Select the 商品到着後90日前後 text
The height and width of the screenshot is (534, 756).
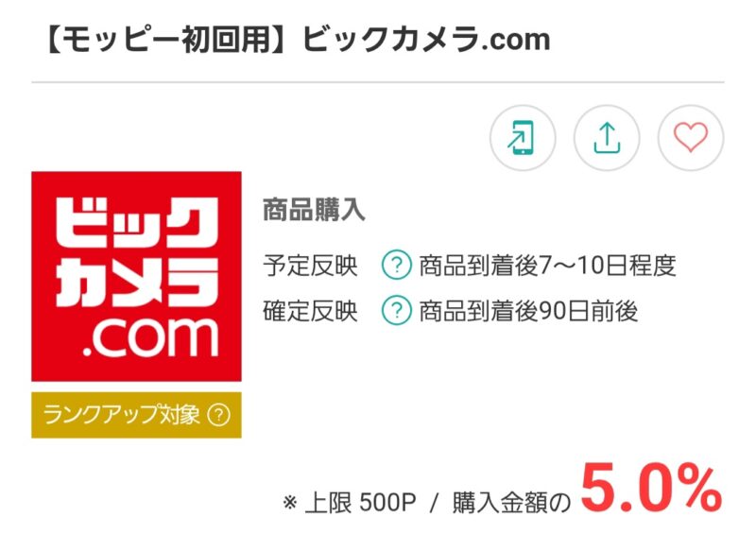point(528,311)
